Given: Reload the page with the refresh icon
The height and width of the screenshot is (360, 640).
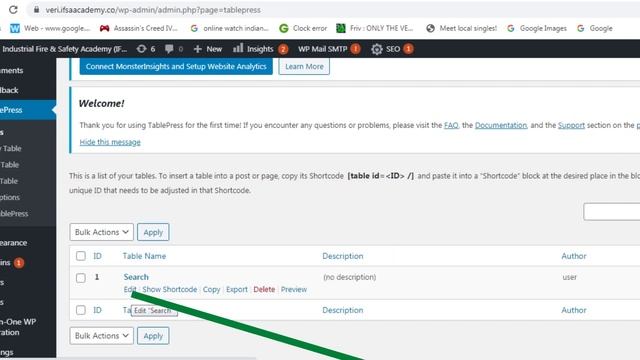Looking at the screenshot, I should pos(13,9).
